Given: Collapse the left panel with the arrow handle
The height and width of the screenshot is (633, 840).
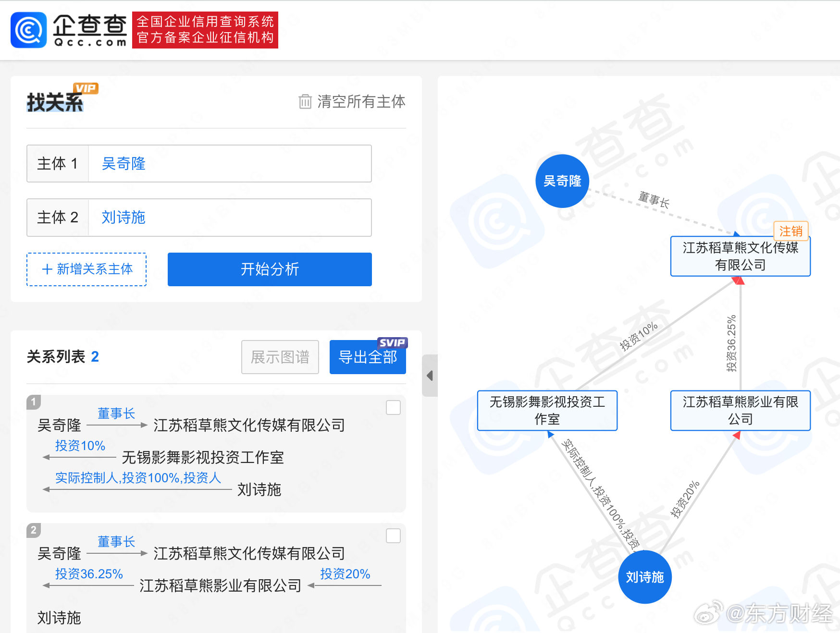Looking at the screenshot, I should [x=430, y=376].
